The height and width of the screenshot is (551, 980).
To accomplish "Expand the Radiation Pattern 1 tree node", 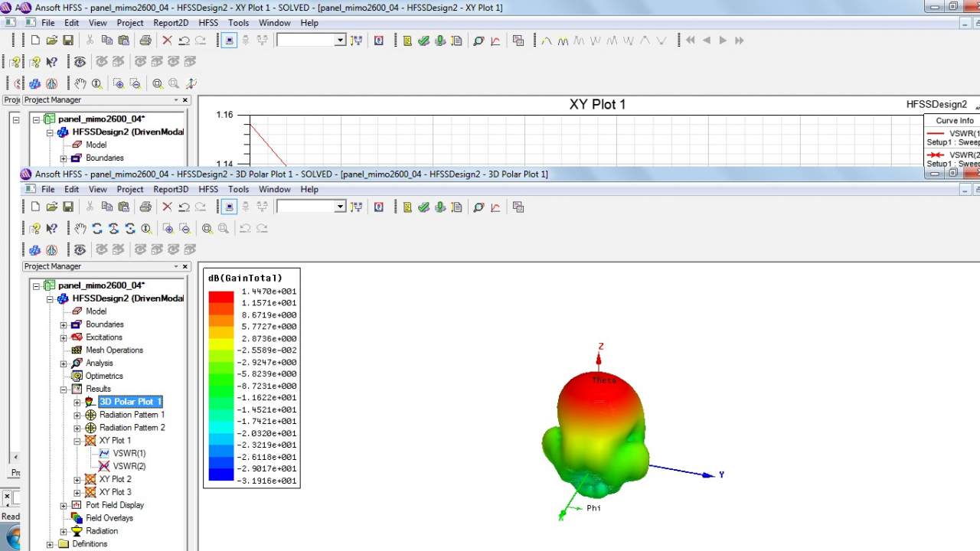I will 77,415.
